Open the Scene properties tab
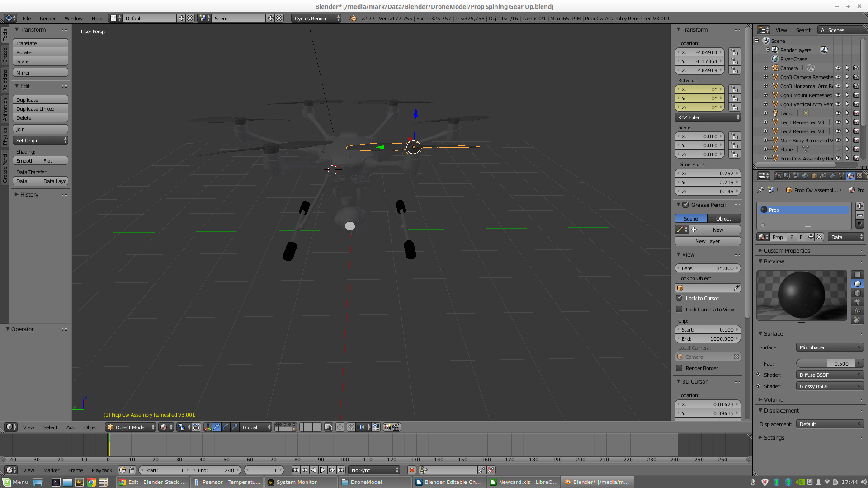This screenshot has width=868, height=488. 796,176
